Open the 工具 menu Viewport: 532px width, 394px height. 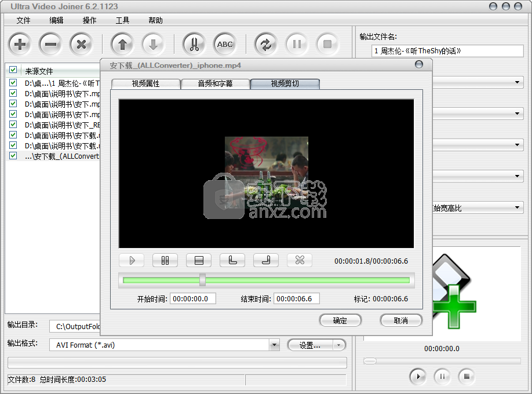coord(122,20)
